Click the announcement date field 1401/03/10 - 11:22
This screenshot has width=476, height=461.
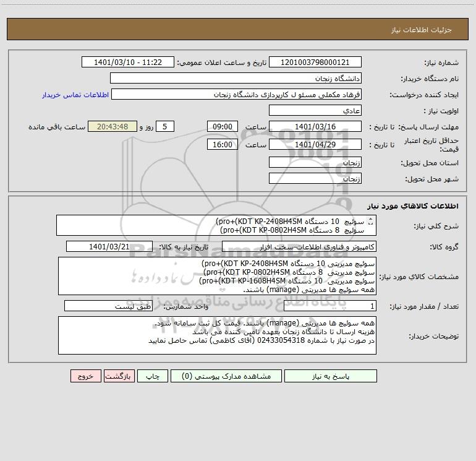(128, 62)
